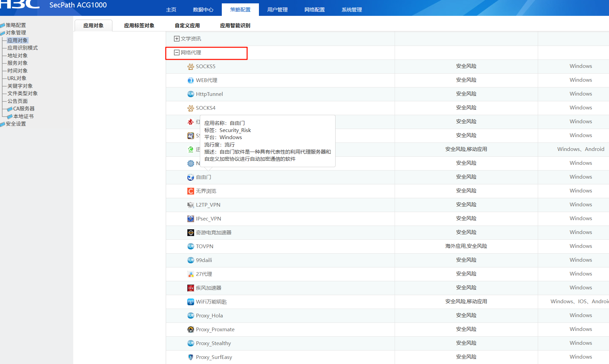Screen dimensions: 609x364
Task: Click the SOCKS5 application icon
Action: point(190,67)
